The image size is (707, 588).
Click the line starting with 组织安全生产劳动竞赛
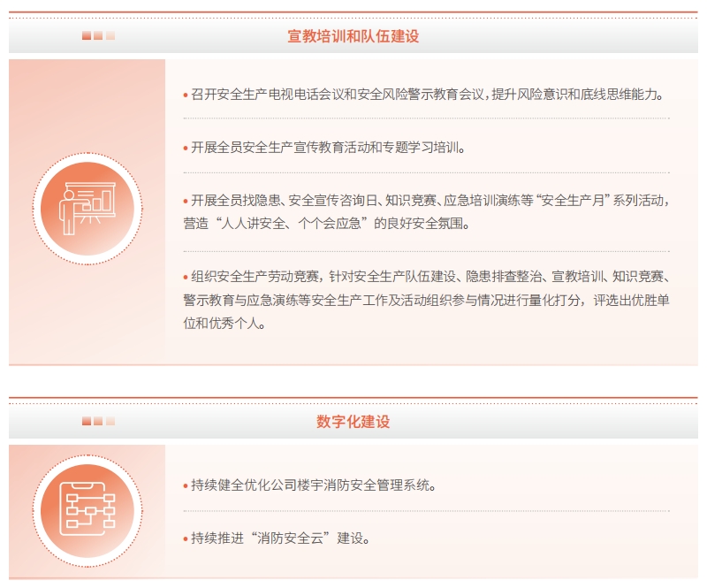[x=424, y=277]
